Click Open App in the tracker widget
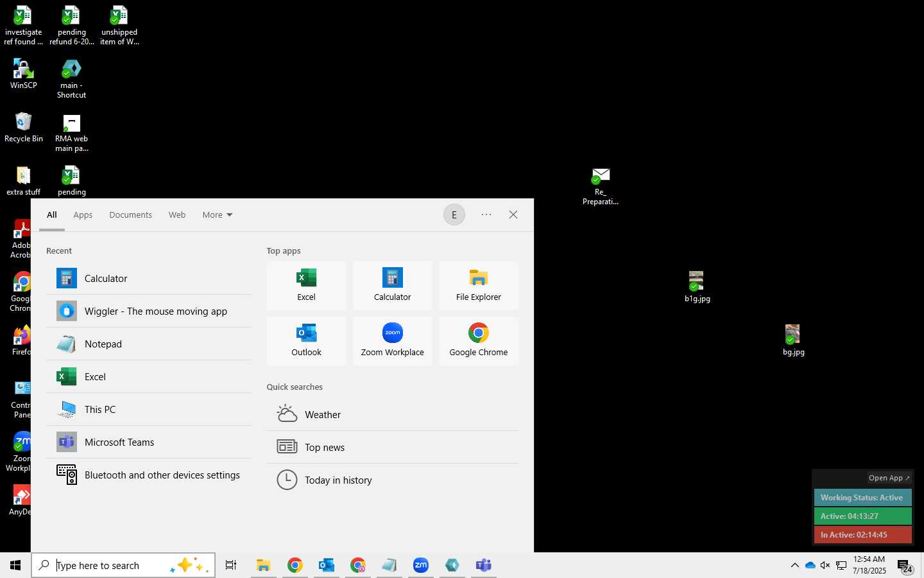924x578 pixels. [889, 478]
